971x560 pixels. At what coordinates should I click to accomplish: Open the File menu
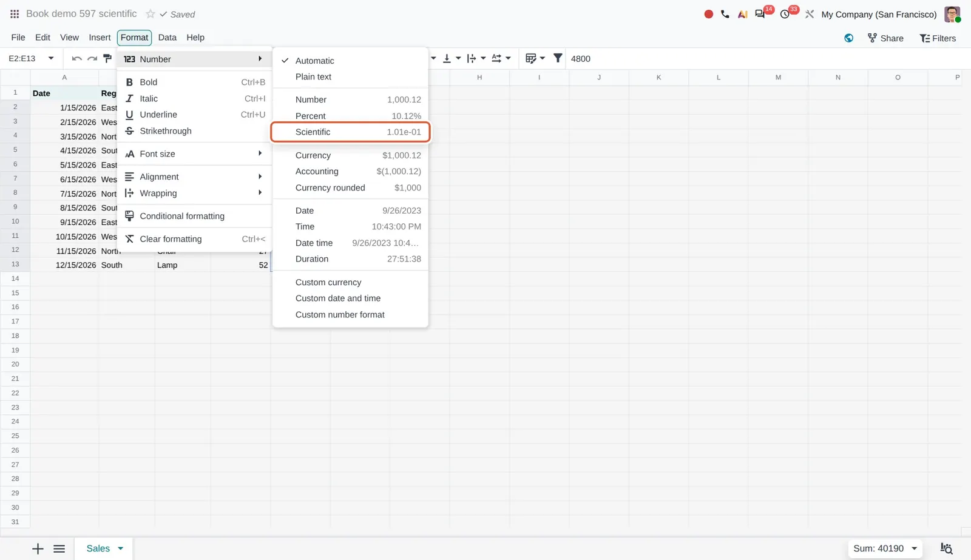point(18,38)
